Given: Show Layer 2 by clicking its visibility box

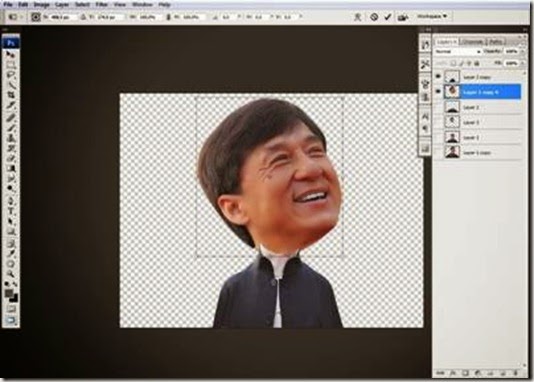Looking at the screenshot, I should pyautogui.click(x=438, y=107).
